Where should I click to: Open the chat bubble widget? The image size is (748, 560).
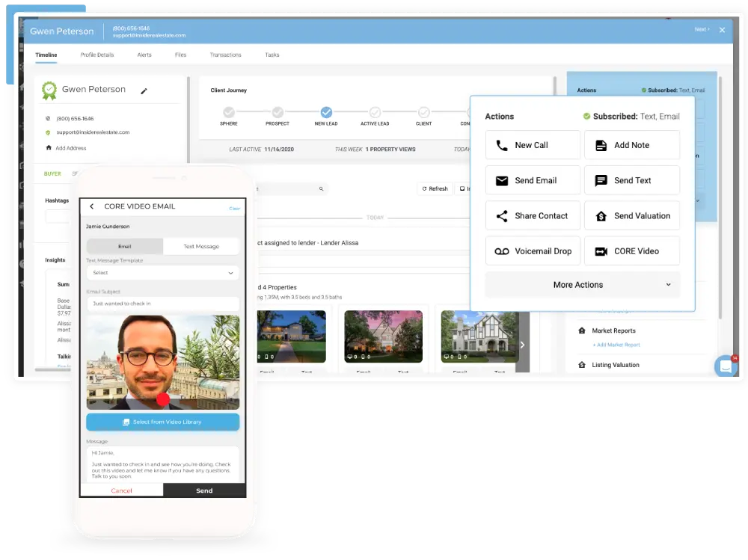pyautogui.click(x=726, y=366)
